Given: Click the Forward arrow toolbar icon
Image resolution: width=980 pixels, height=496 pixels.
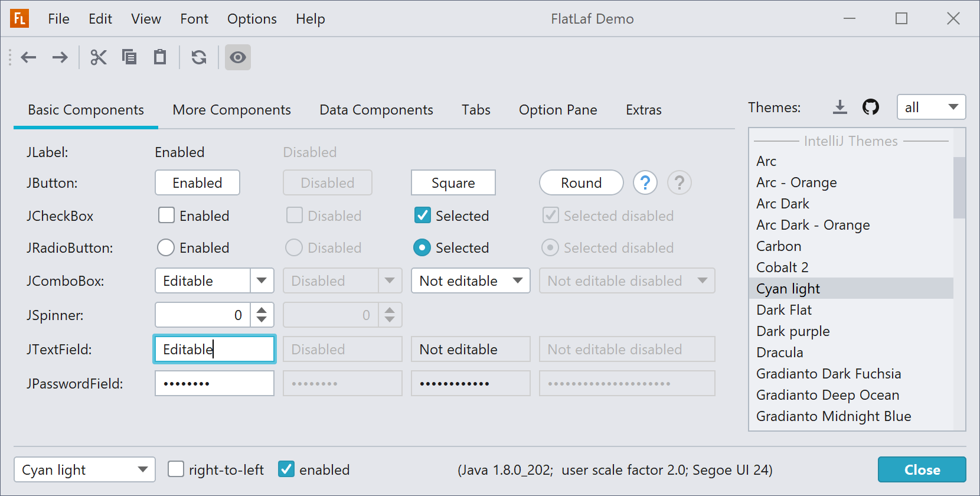Looking at the screenshot, I should click(60, 57).
